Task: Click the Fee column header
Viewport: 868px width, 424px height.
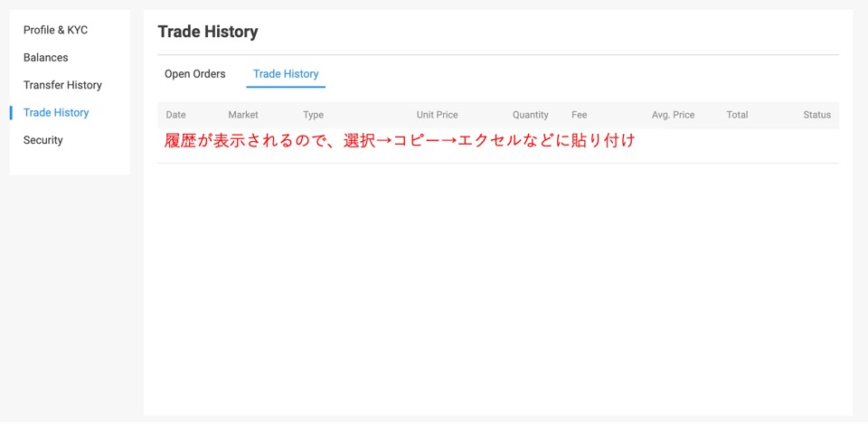Action: click(x=580, y=115)
